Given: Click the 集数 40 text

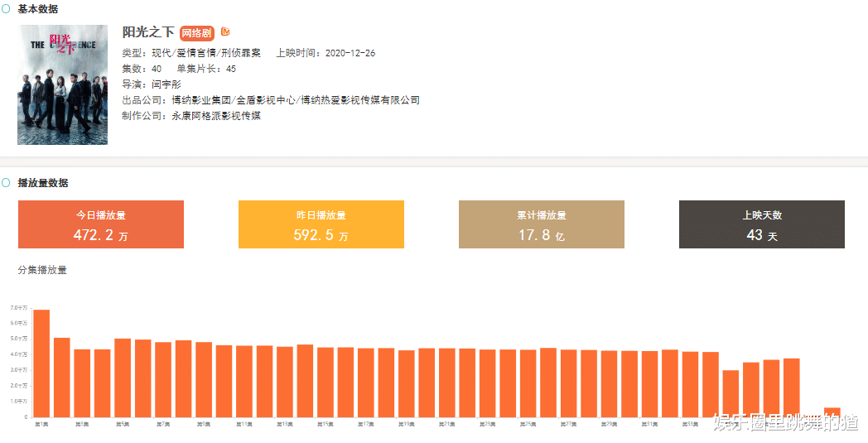Looking at the screenshot, I should tap(142, 69).
